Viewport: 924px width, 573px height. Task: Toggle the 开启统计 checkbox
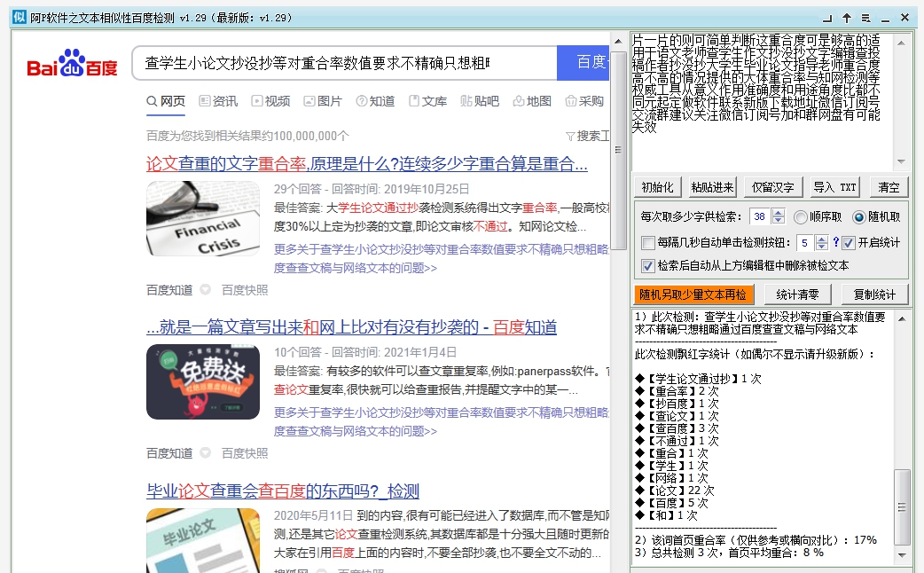848,242
